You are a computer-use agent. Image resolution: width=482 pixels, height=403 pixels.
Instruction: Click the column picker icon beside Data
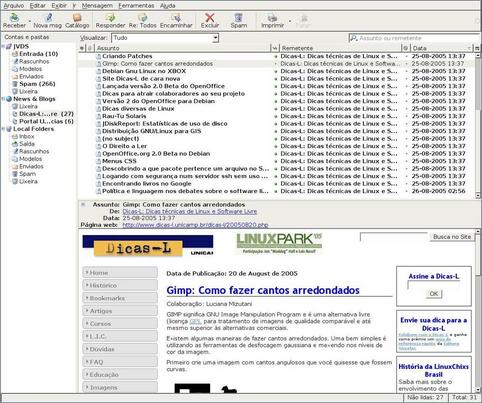(477, 48)
